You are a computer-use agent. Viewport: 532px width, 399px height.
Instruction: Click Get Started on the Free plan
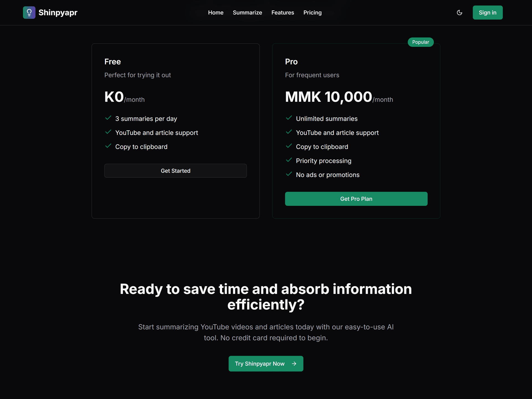pos(175,171)
